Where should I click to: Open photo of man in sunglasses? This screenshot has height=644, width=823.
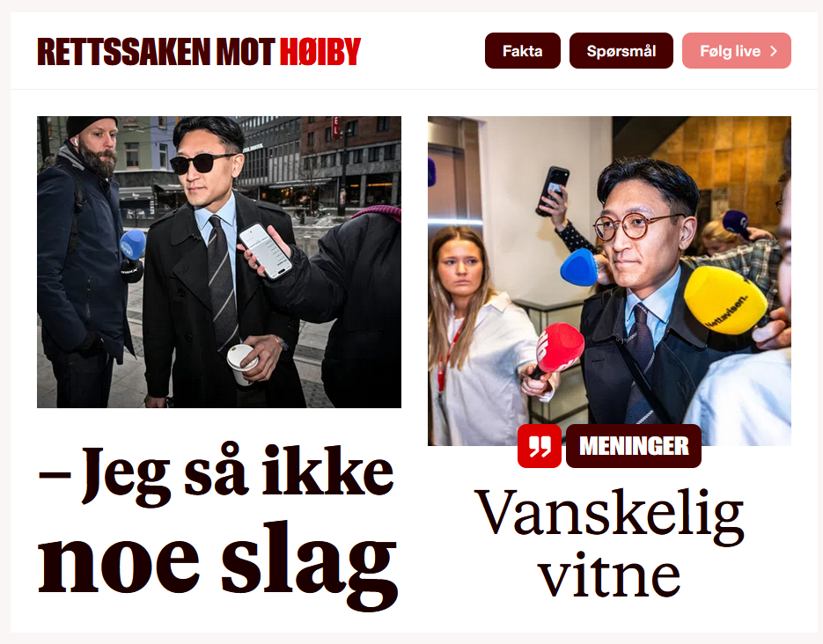coord(219,261)
